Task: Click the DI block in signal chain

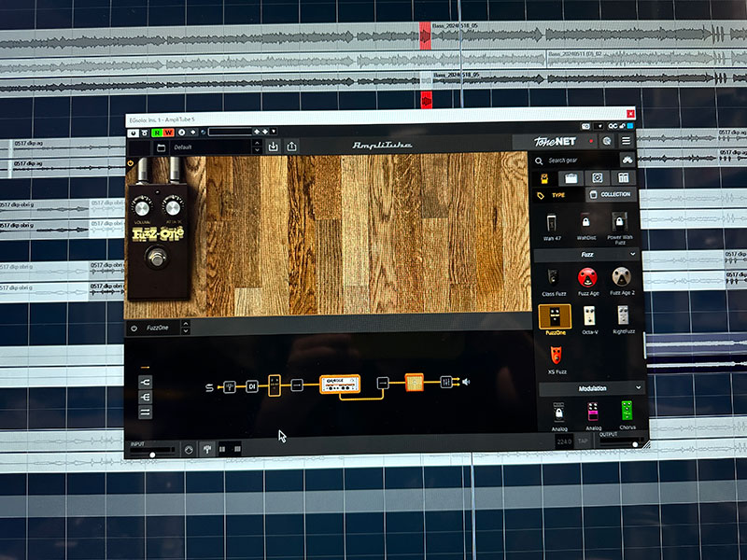Action: (252, 386)
